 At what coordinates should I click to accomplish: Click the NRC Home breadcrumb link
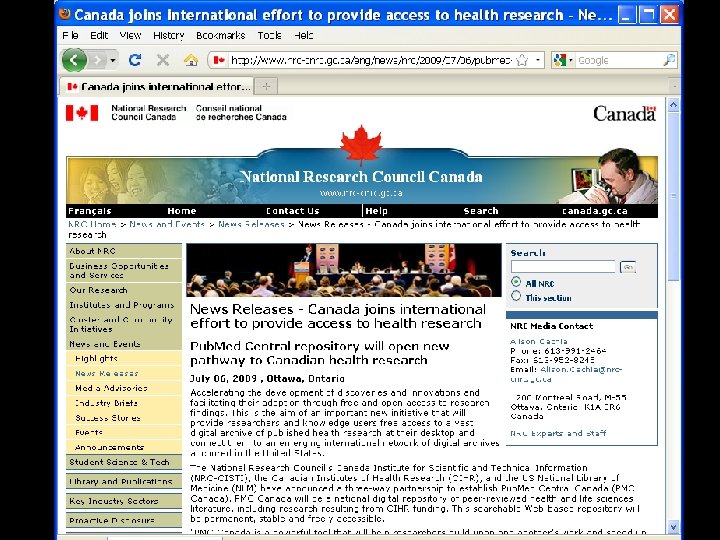pos(92,225)
